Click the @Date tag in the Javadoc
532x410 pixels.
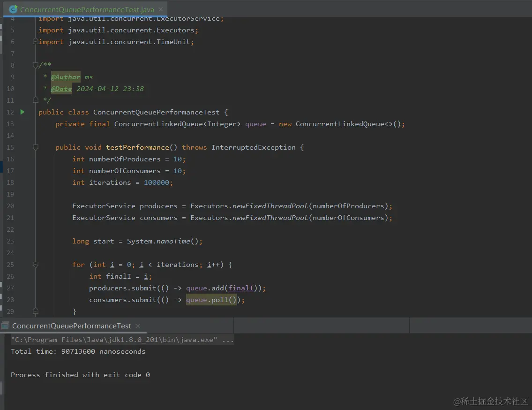[x=61, y=89]
